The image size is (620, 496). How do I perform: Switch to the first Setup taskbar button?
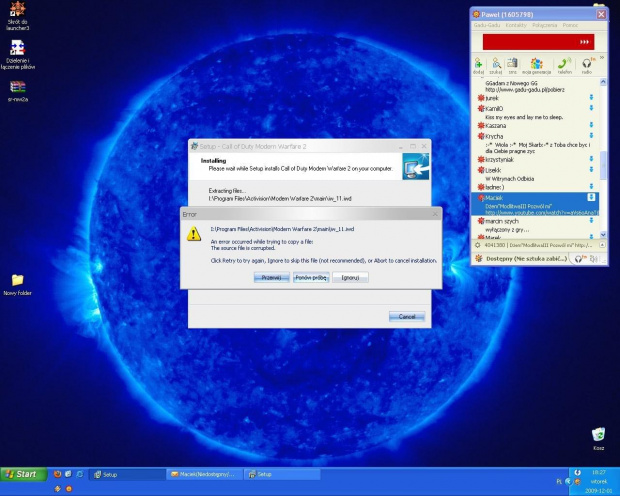click(127, 474)
